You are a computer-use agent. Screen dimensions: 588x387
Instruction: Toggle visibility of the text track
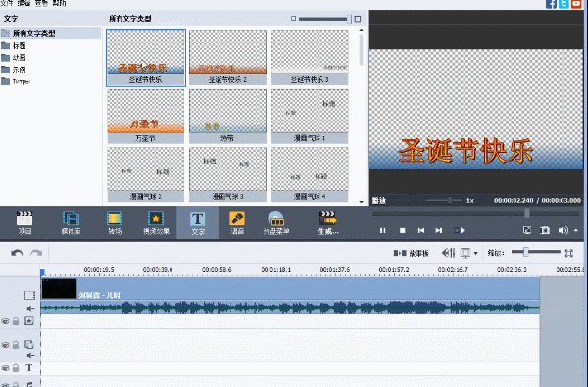pos(5,368)
